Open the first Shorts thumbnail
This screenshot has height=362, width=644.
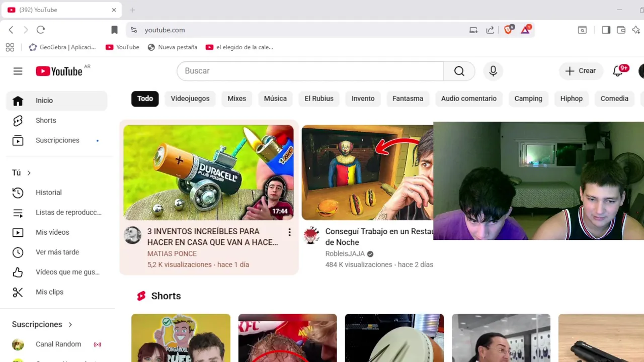point(181,338)
